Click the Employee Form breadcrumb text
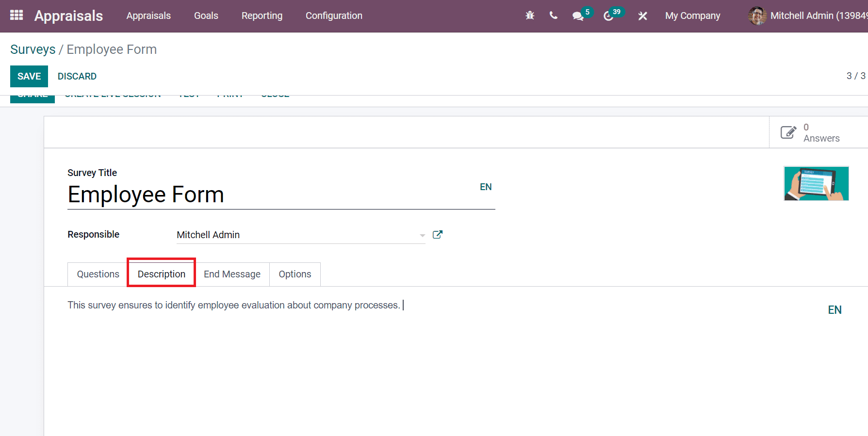Screen dimensions: 868x436 (x=112, y=49)
